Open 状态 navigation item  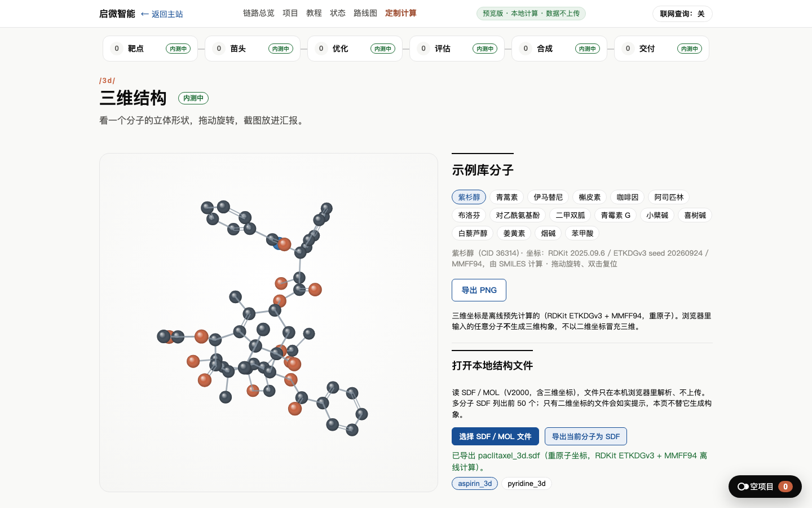click(x=338, y=13)
